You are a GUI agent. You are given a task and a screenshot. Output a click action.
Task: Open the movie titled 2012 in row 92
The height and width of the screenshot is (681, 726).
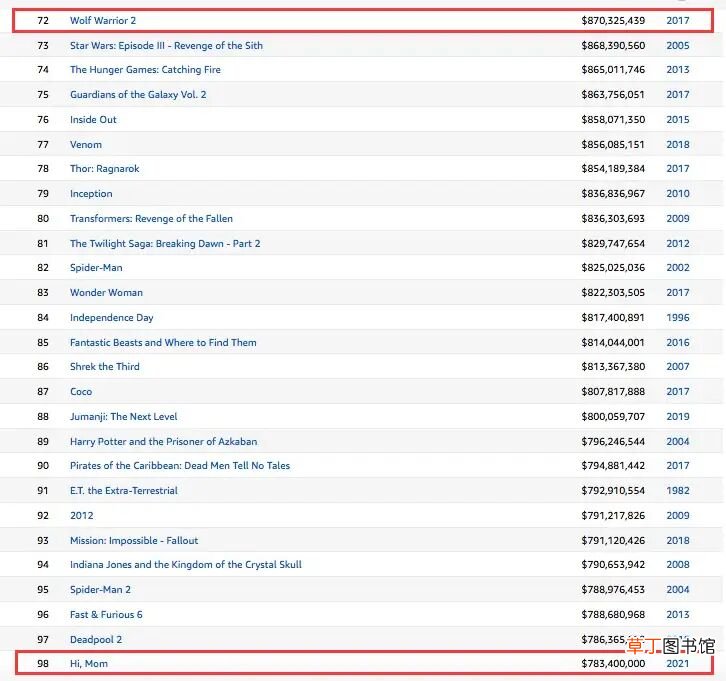(x=81, y=516)
